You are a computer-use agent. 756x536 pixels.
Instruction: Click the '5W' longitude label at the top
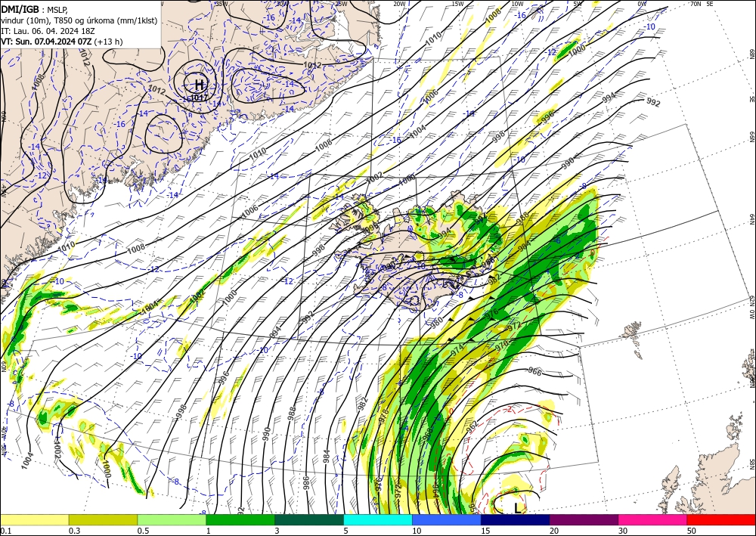[578, 4]
